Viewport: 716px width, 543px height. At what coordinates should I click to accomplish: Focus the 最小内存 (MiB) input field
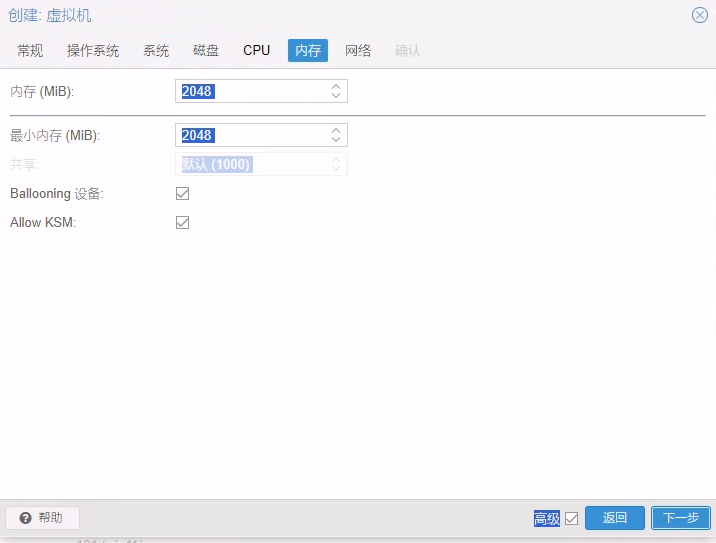250,135
